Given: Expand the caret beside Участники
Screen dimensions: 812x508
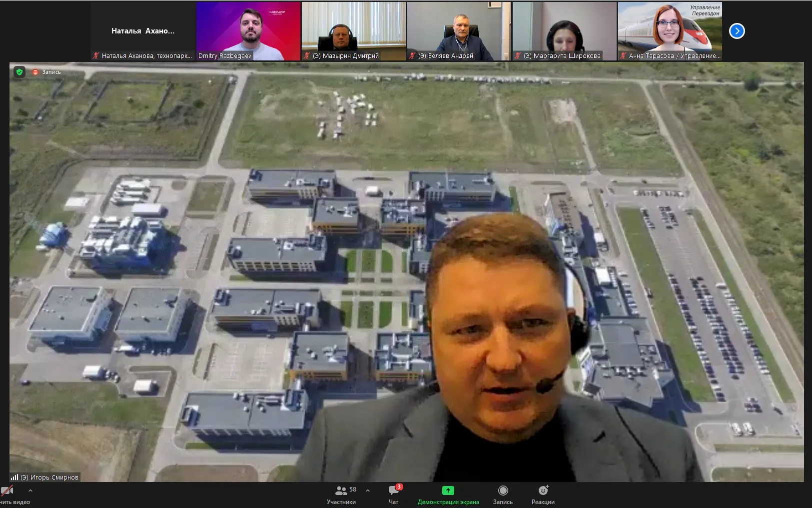Looking at the screenshot, I should coord(368,491).
